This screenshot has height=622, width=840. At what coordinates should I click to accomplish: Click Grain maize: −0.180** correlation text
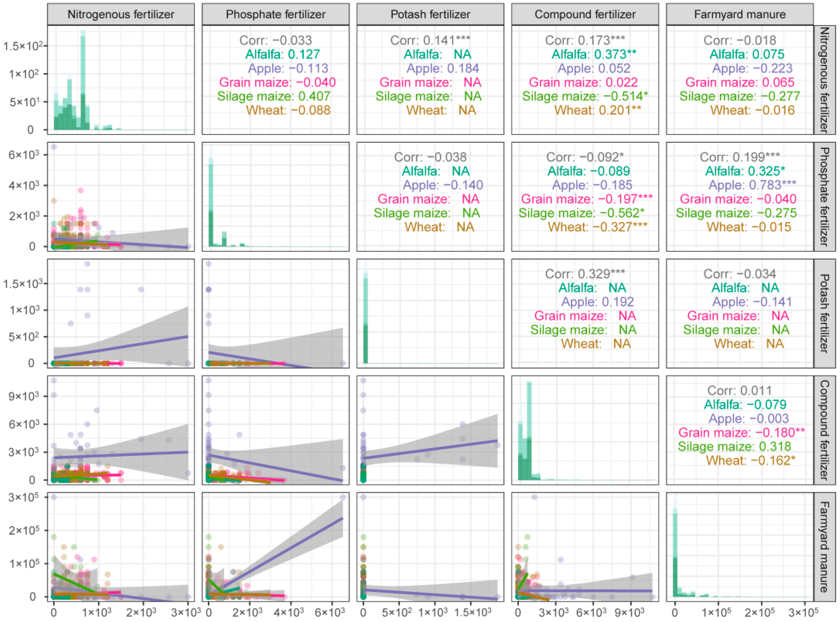(741, 432)
